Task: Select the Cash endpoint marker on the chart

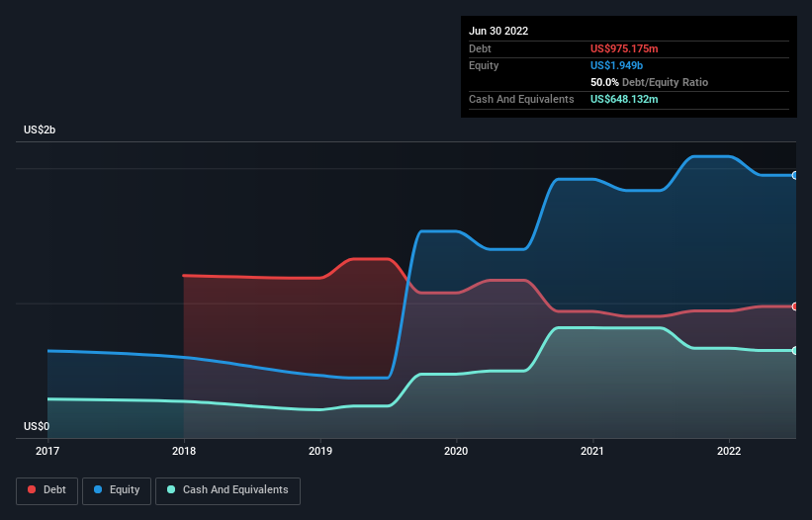Action: (x=795, y=351)
